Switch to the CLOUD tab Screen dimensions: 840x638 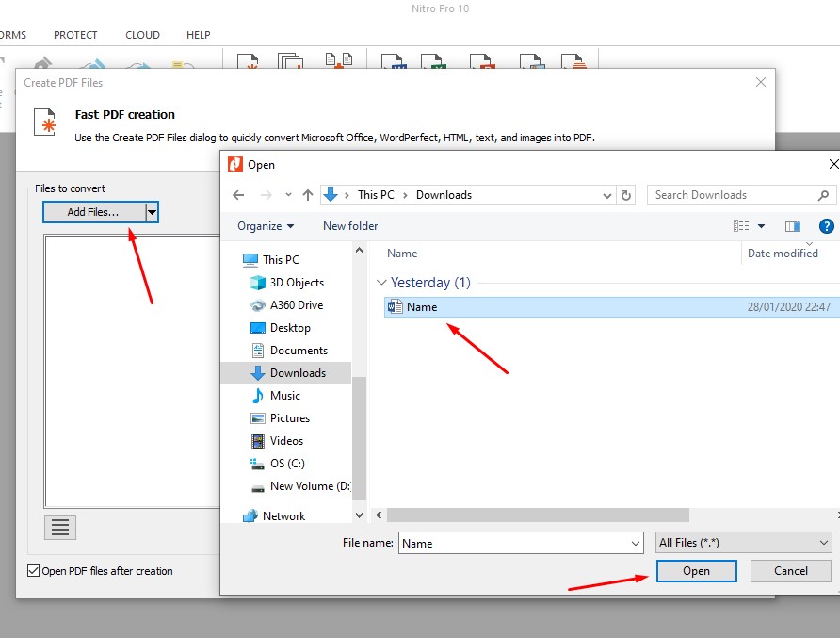(142, 35)
